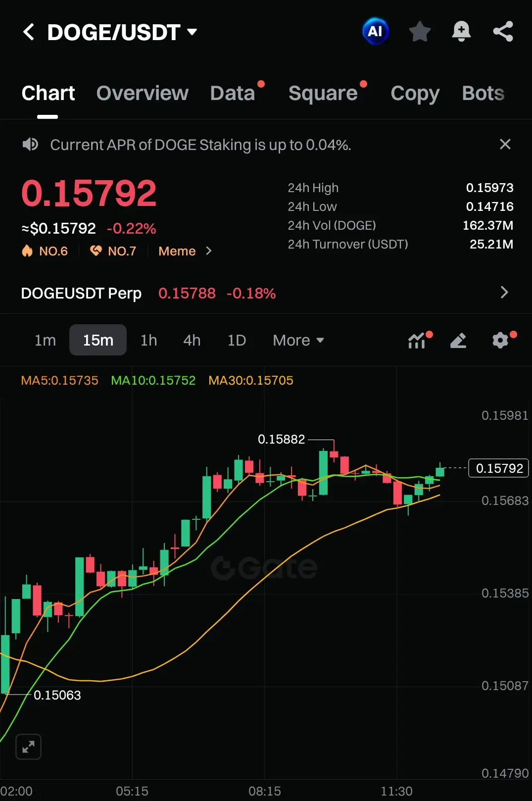This screenshot has height=801, width=532.
Task: Open the DOGE Staking APR announcement
Action: 200,145
